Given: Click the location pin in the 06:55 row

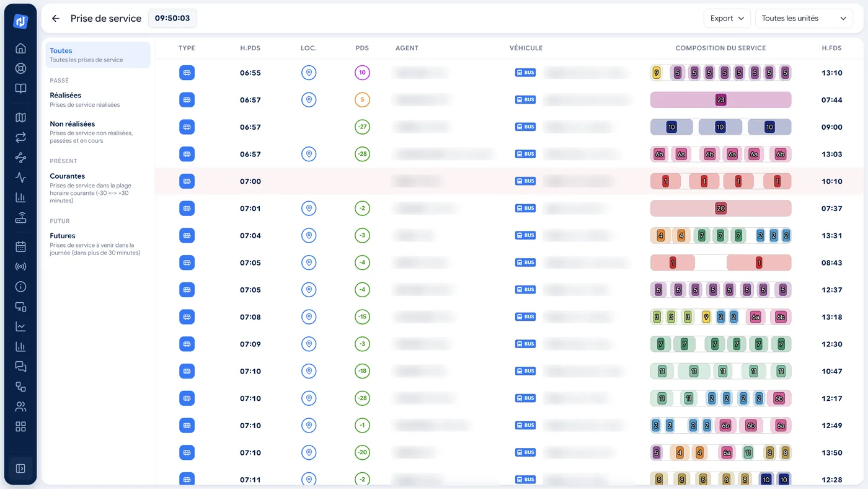Looking at the screenshot, I should tap(309, 73).
